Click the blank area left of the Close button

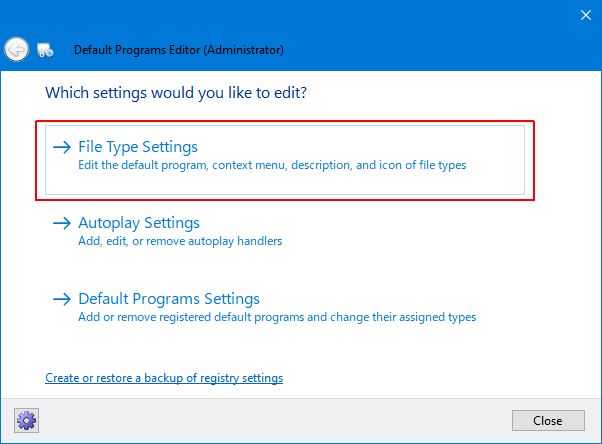tap(300, 419)
